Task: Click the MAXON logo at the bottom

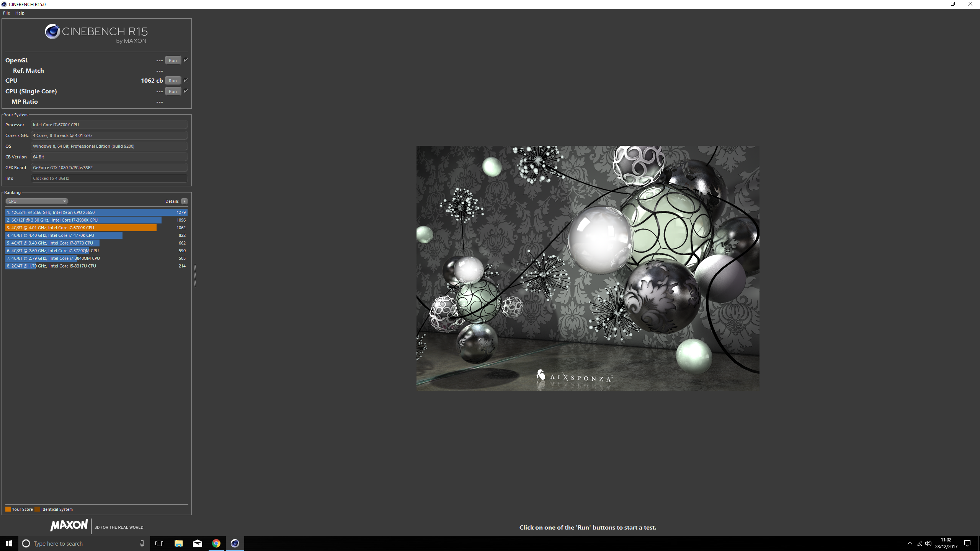Action: (x=69, y=525)
